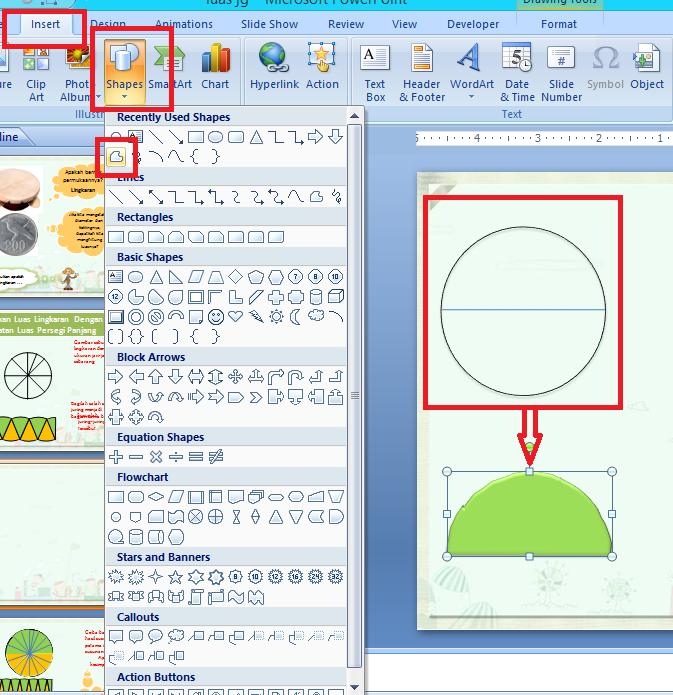Insert a Text Box

(375, 72)
